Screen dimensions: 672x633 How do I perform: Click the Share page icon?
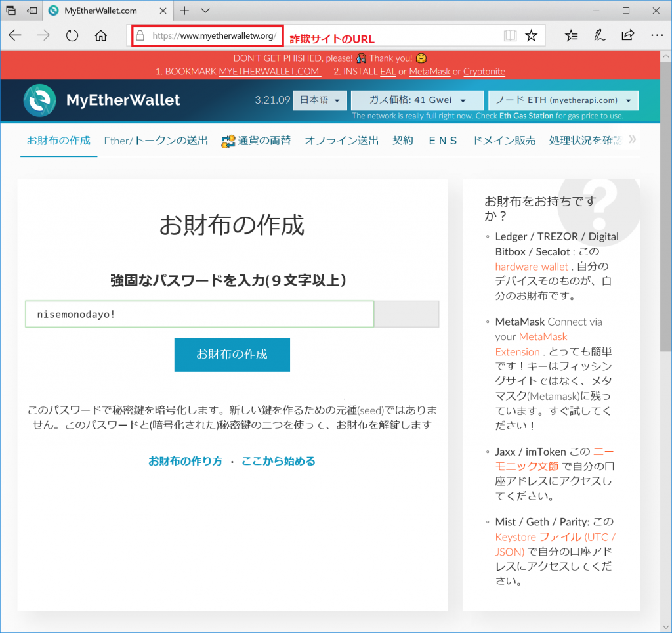coord(628,35)
